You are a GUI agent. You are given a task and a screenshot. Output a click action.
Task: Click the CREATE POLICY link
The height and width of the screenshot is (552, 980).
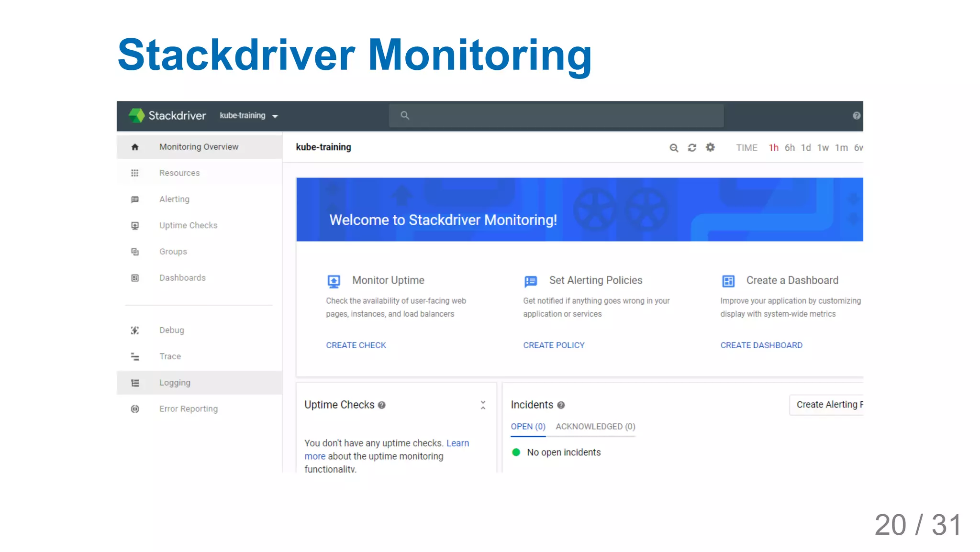(554, 345)
